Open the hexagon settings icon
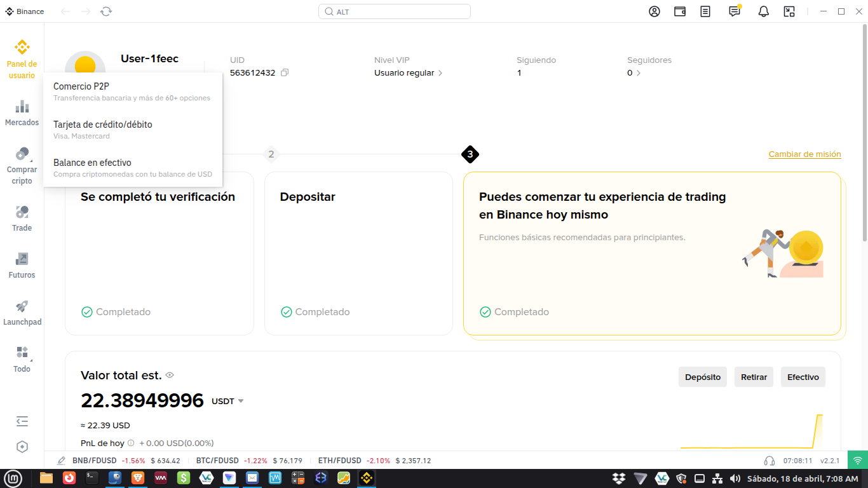This screenshot has height=488, width=868. [x=22, y=447]
